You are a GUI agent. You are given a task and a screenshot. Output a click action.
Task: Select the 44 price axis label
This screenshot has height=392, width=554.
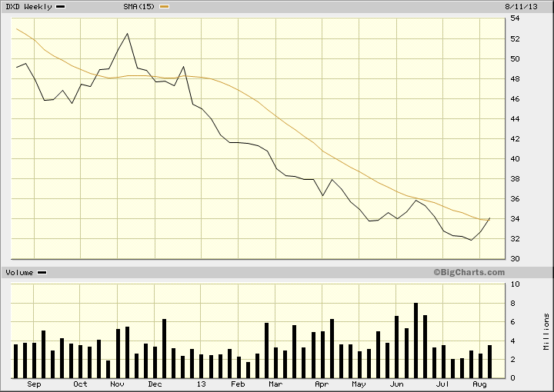[515, 119]
